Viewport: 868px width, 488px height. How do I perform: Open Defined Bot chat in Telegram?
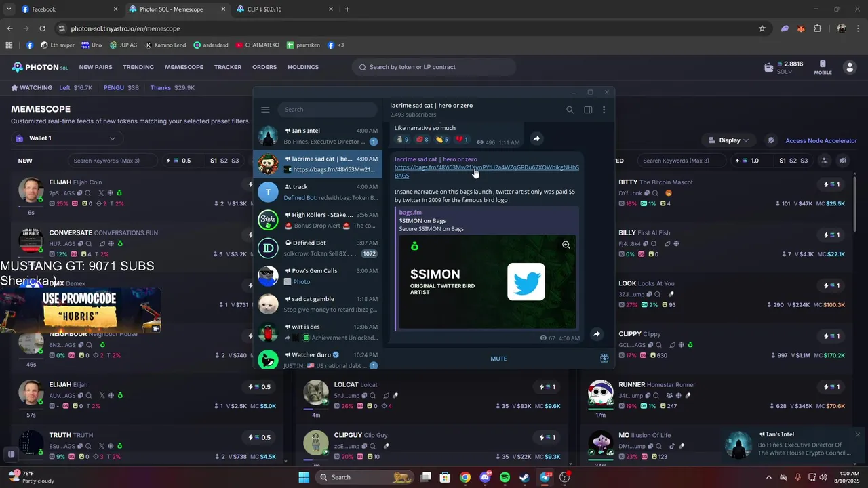coord(318,248)
